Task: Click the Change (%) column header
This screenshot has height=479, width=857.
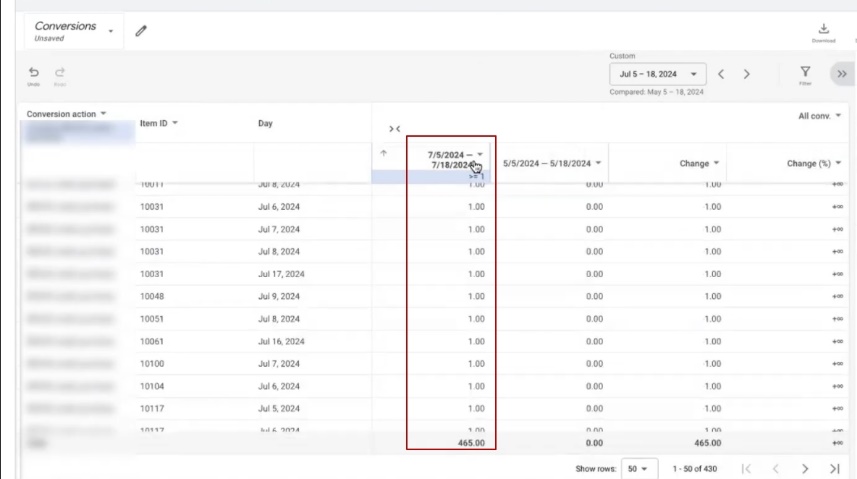Action: [x=813, y=163]
